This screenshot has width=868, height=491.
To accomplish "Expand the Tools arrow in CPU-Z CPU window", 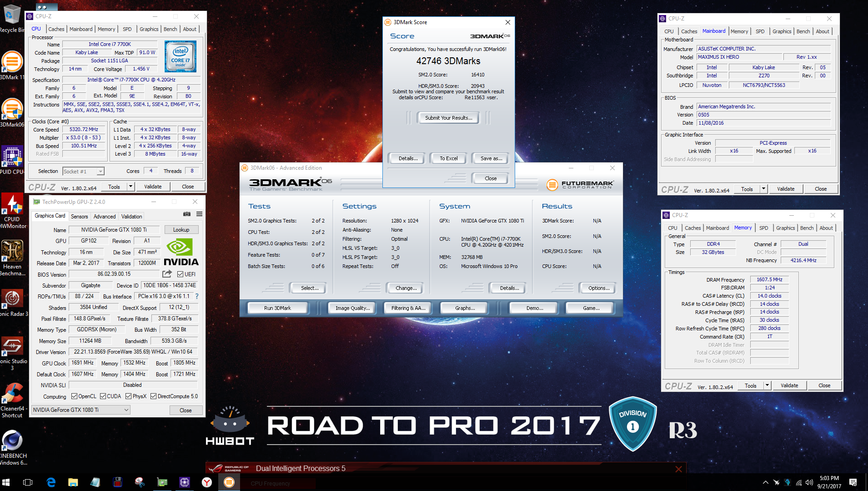I will pyautogui.click(x=130, y=187).
